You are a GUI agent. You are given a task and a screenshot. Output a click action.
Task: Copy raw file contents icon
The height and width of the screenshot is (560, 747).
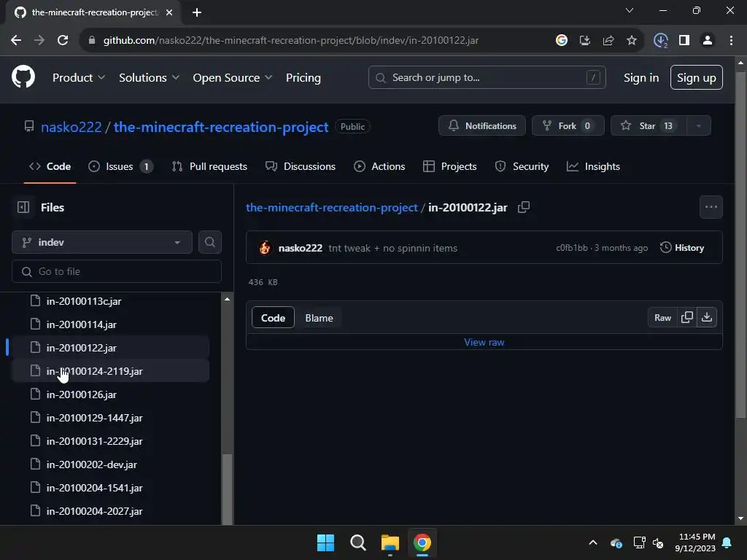coord(686,317)
